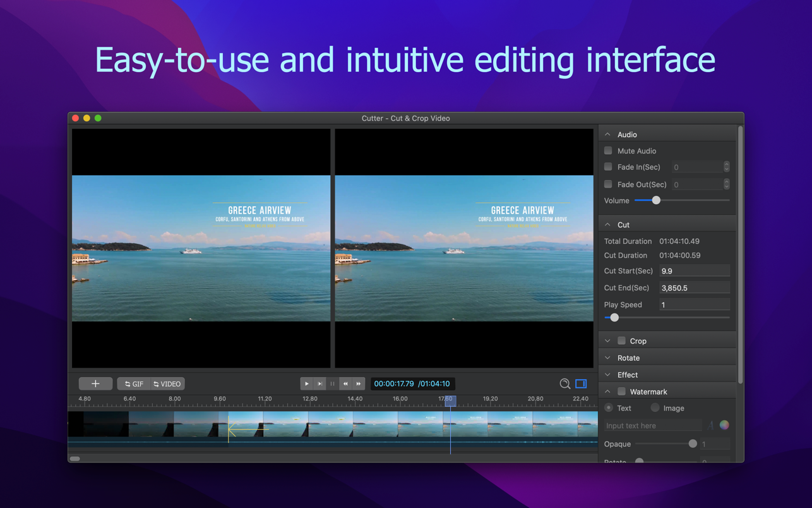Image resolution: width=812 pixels, height=508 pixels.
Task: Click the magnifier zoom icon above the timeline
Action: [565, 384]
